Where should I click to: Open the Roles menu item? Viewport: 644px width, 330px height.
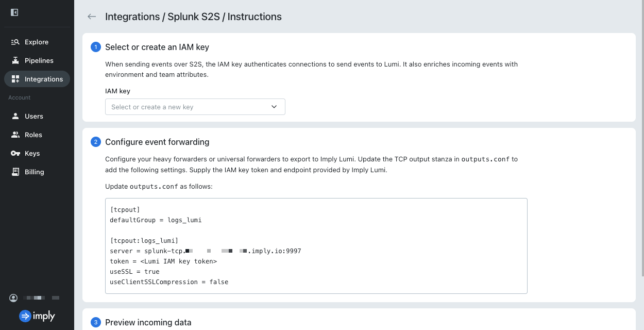click(37, 135)
